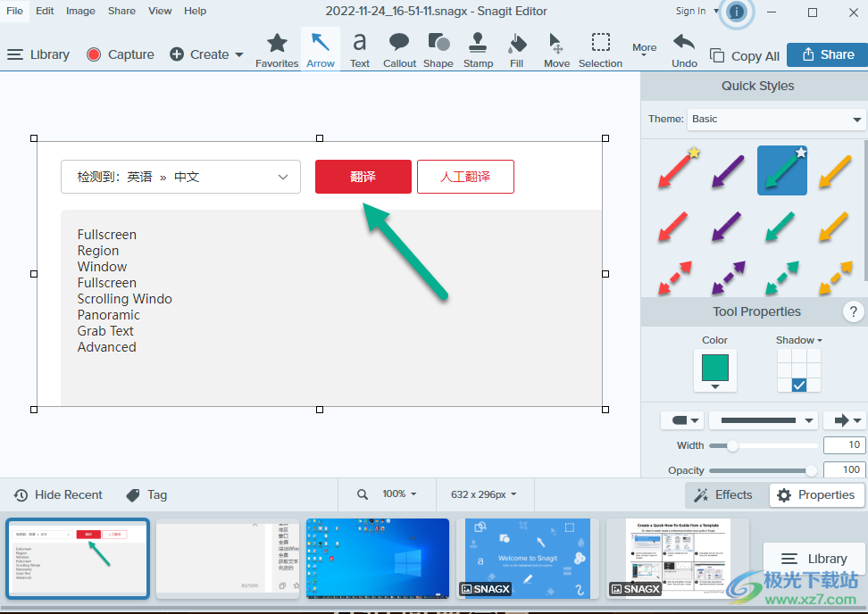
Task: Choose the green arrow style in second row
Action: click(780, 227)
